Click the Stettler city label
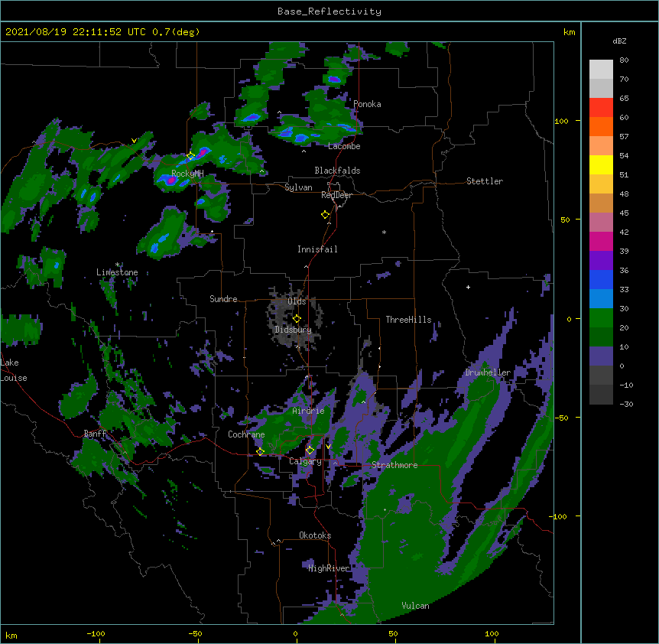This screenshot has width=659, height=644. tap(485, 181)
